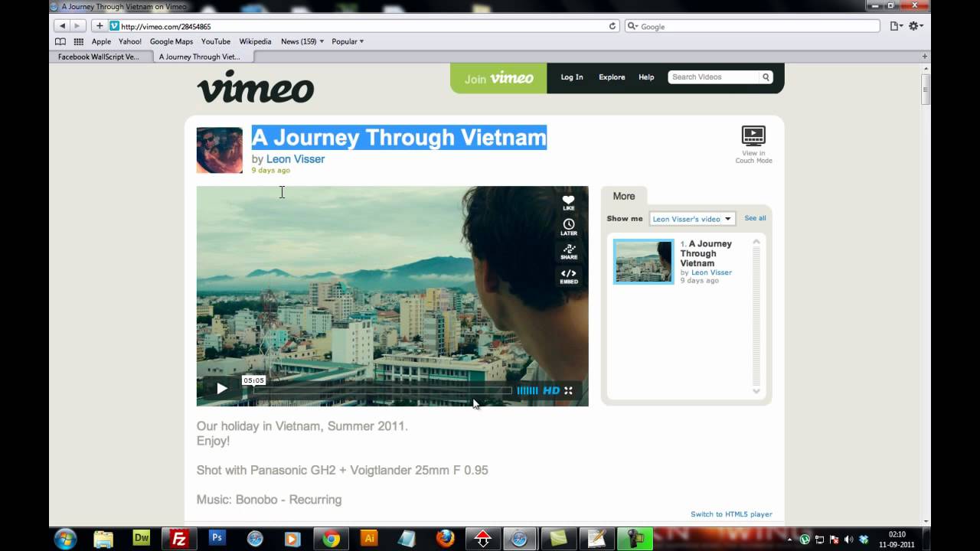The image size is (980, 551).
Task: Open Photoshop from the taskbar
Action: [x=217, y=538]
